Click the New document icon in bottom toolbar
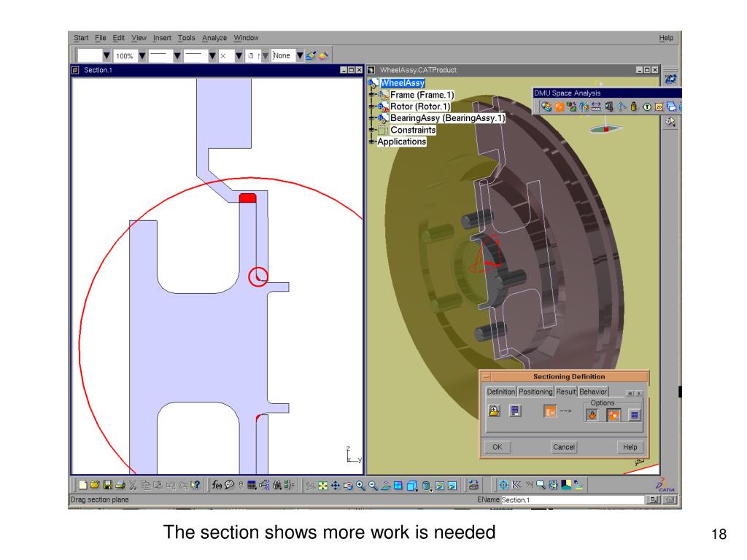Image resolution: width=747 pixels, height=560 pixels. click(x=82, y=485)
